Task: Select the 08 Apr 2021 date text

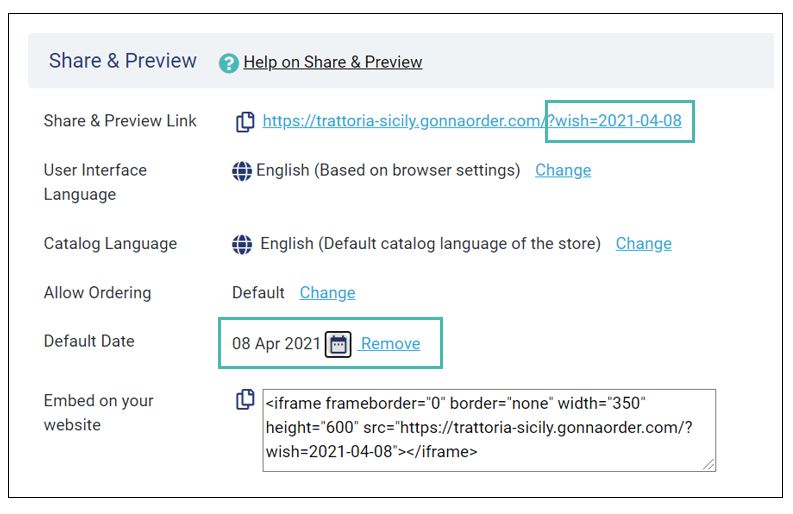Action: click(x=276, y=344)
